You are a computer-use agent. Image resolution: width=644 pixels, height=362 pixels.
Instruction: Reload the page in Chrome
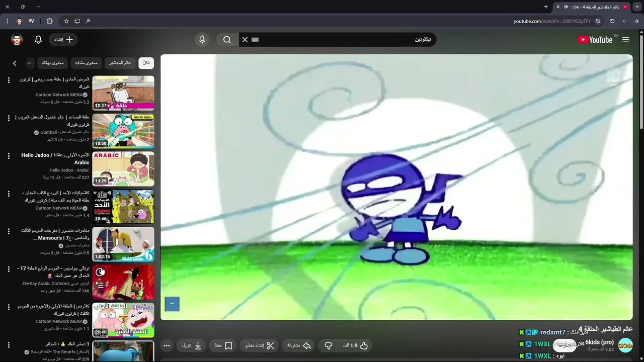pyautogui.click(x=612, y=21)
